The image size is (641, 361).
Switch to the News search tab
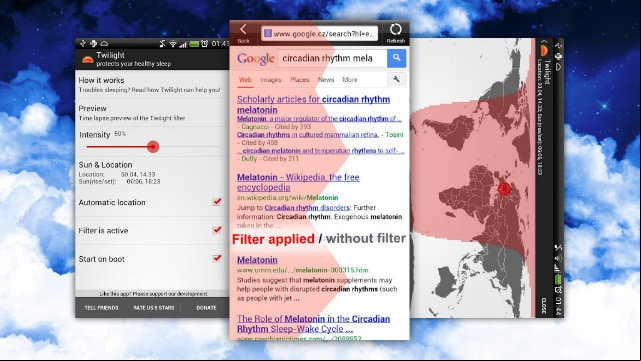326,80
